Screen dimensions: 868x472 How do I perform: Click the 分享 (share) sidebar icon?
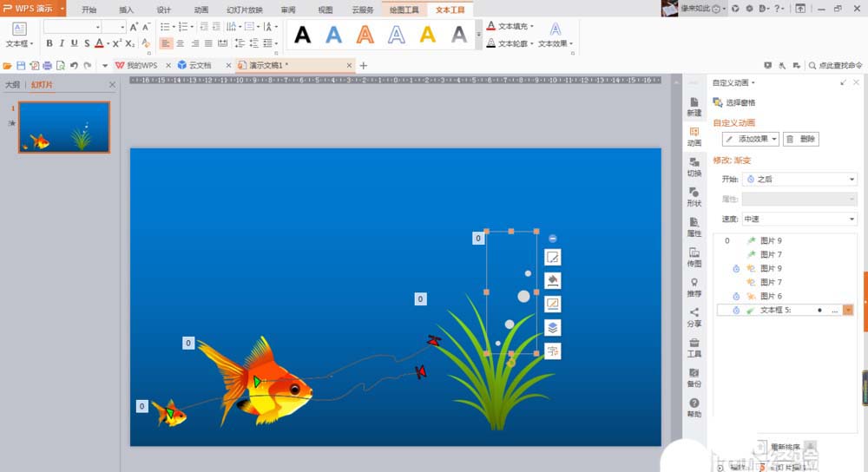(694, 317)
